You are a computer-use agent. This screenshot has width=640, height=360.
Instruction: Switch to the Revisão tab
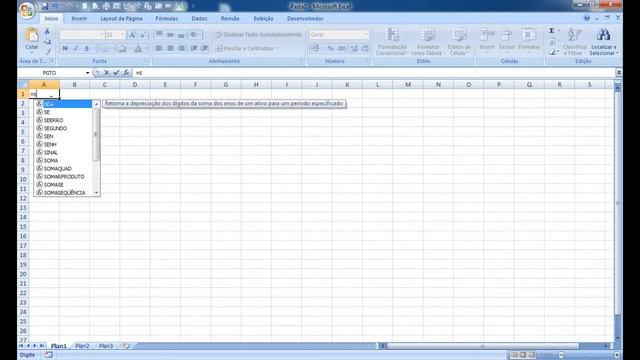230,19
